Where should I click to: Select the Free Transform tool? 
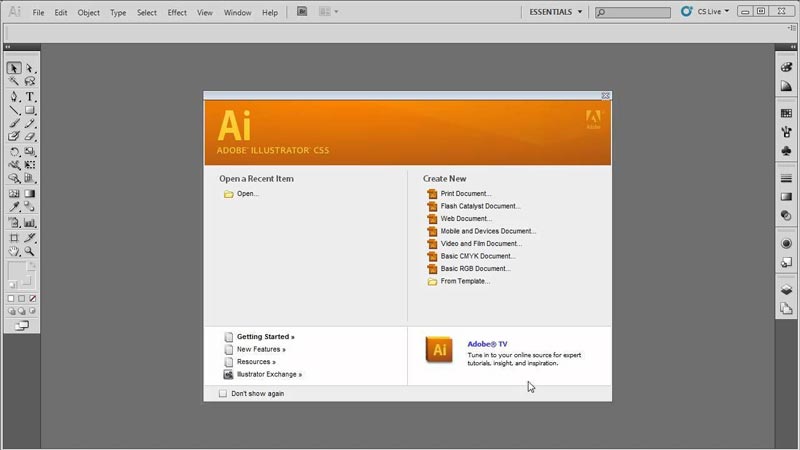click(30, 165)
